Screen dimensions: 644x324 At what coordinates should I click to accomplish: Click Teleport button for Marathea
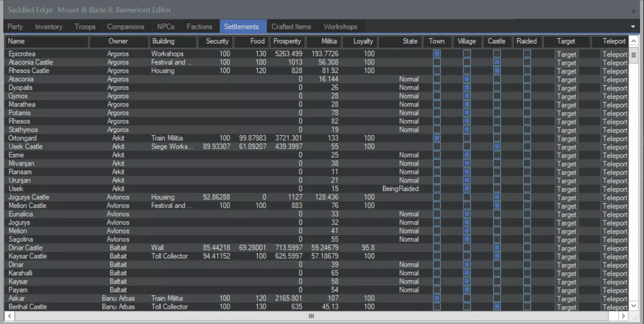(614, 105)
